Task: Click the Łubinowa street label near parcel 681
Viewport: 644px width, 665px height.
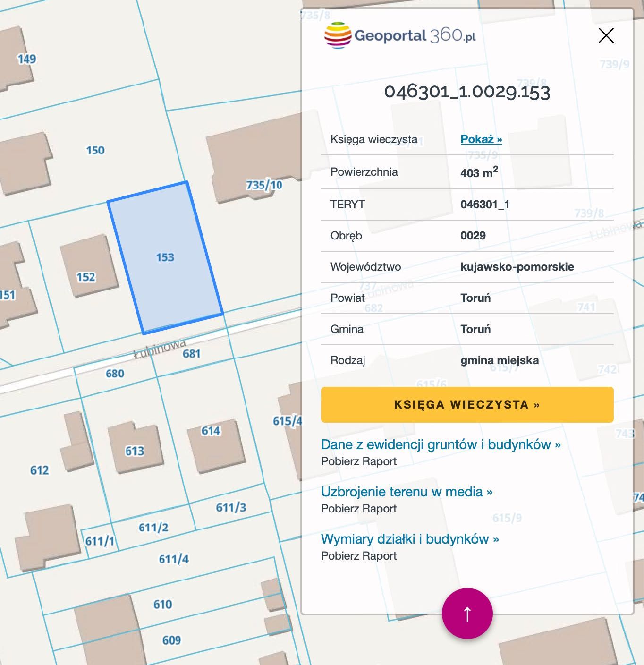Action: point(160,349)
